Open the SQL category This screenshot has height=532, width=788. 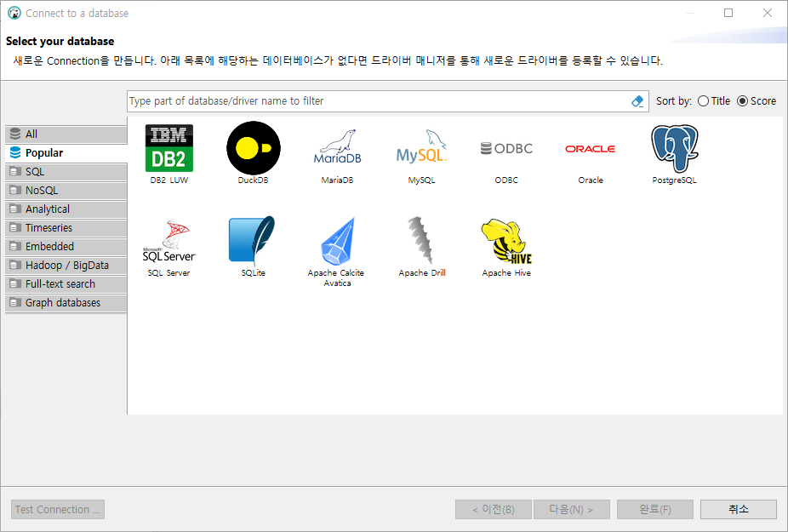tap(66, 172)
